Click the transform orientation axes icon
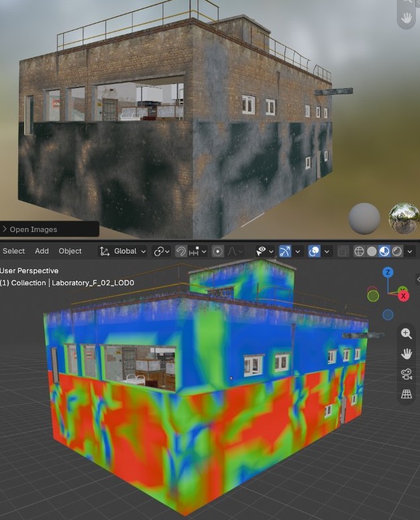 105,252
